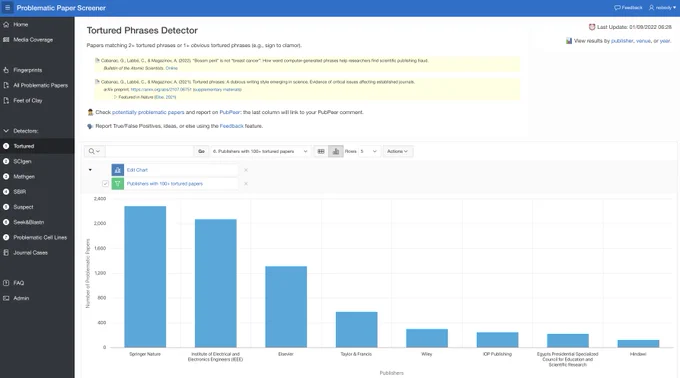Open the FAQ page

point(19,283)
